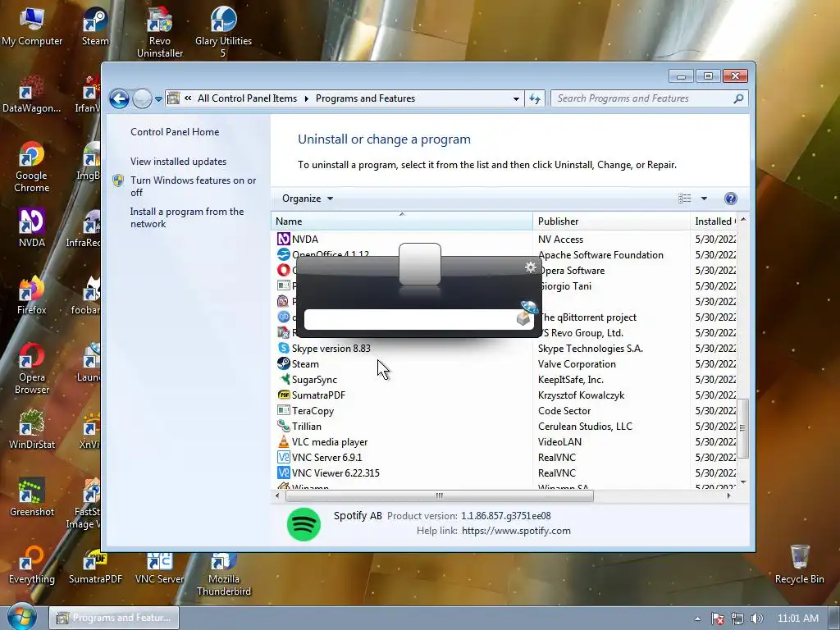
Task: Select the WinDirStat desktop shortcut
Action: point(32,430)
